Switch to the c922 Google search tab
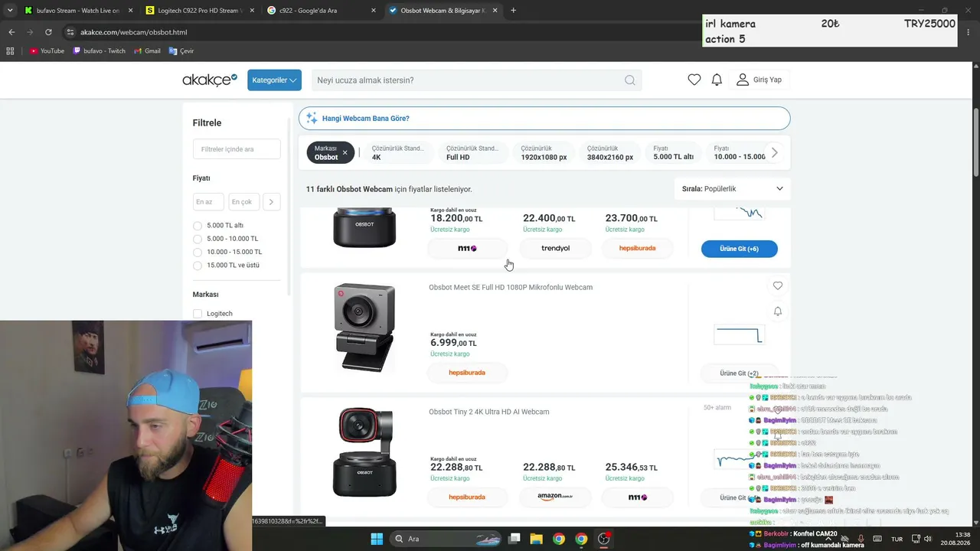 (321, 11)
